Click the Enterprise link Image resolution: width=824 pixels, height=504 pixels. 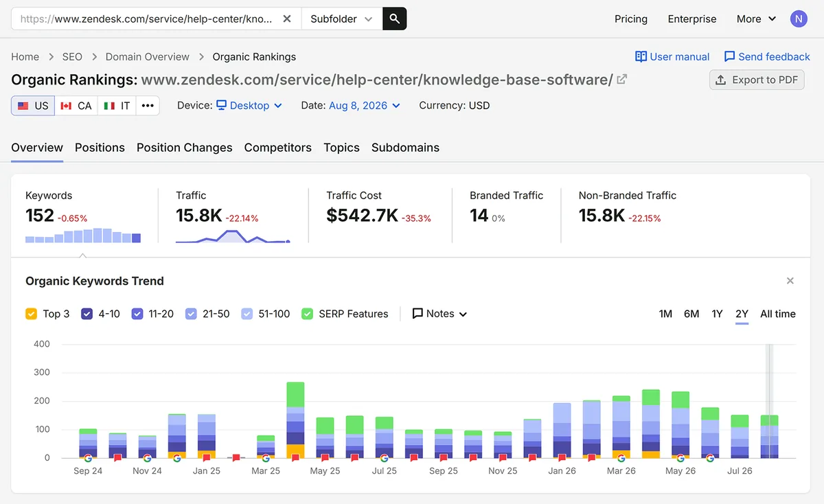(692, 19)
